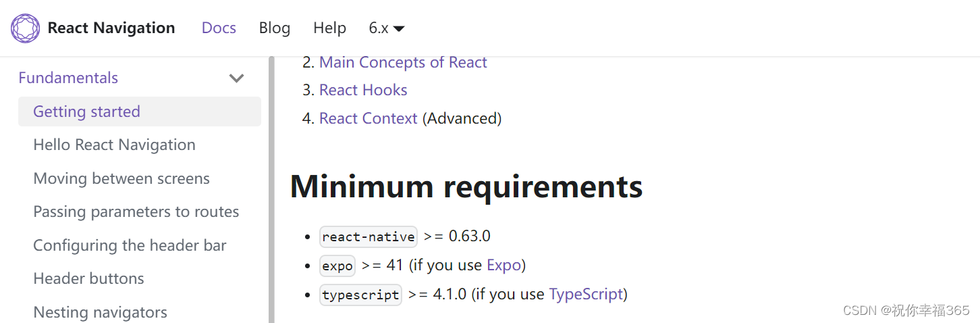
Task: Open Hello React Navigation page
Action: 114,145
